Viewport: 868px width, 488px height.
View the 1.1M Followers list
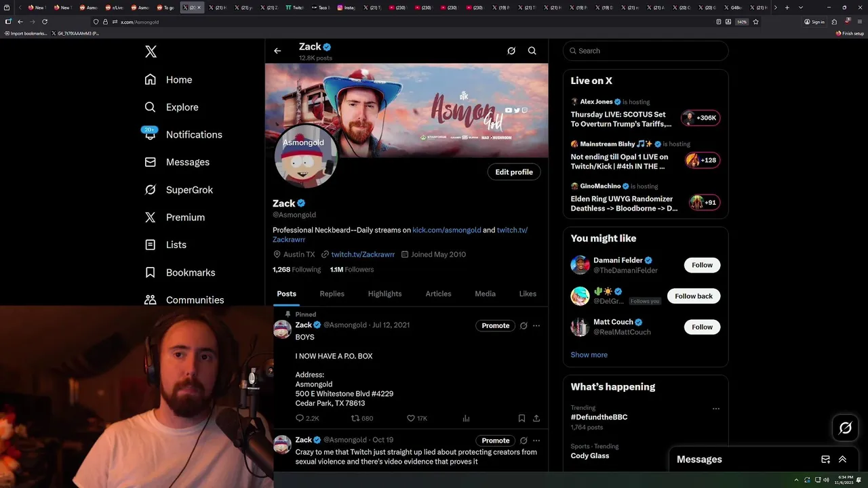pos(352,270)
